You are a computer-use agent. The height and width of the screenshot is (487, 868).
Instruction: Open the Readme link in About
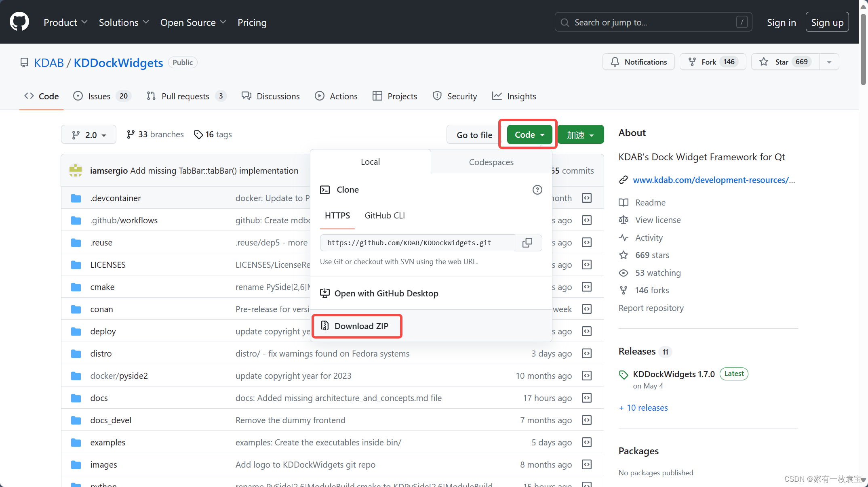(x=650, y=202)
